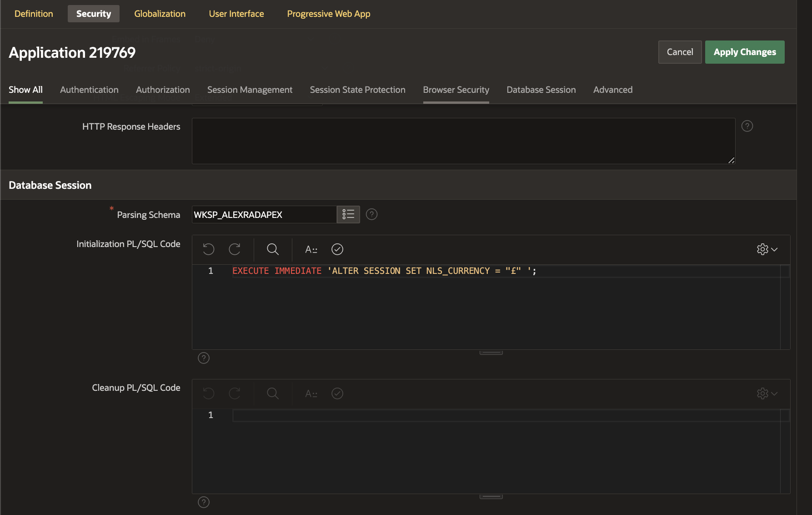Validate code in Cleanup PL/SQL Code editor
The image size is (812, 515).
[337, 394]
